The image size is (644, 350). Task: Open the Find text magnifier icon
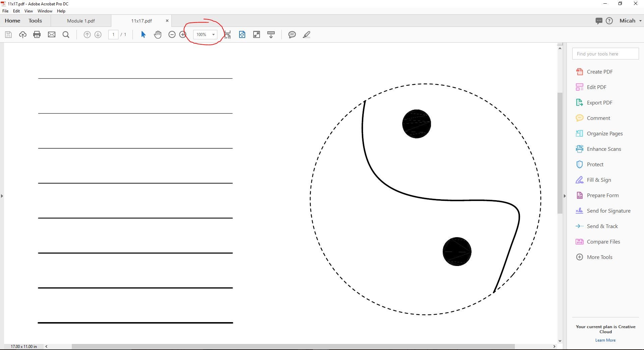click(66, 35)
